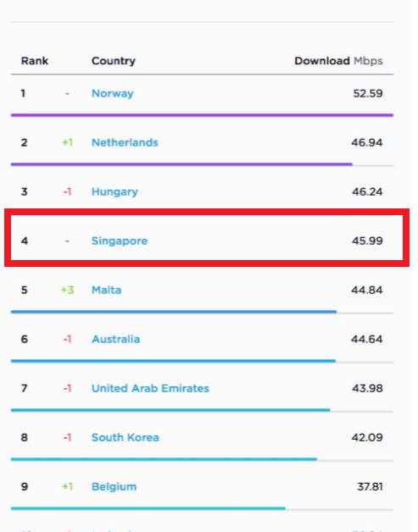Click Netherlands' +1 rank change indicator

(67, 142)
